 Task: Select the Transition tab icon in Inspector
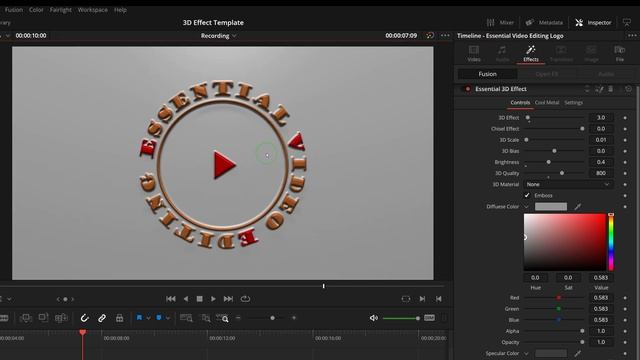pos(561,53)
